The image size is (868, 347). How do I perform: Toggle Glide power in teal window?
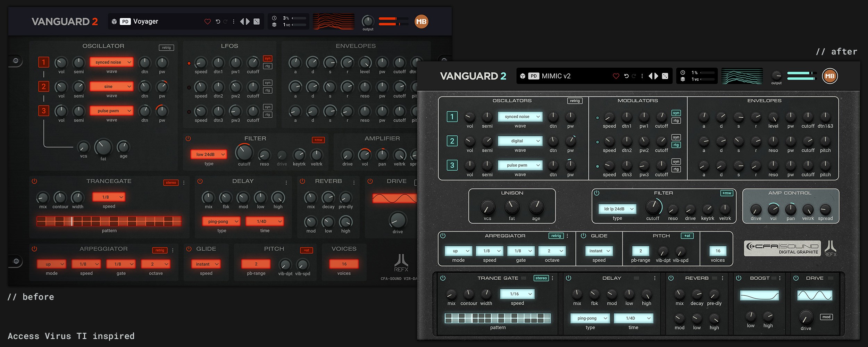coord(584,236)
